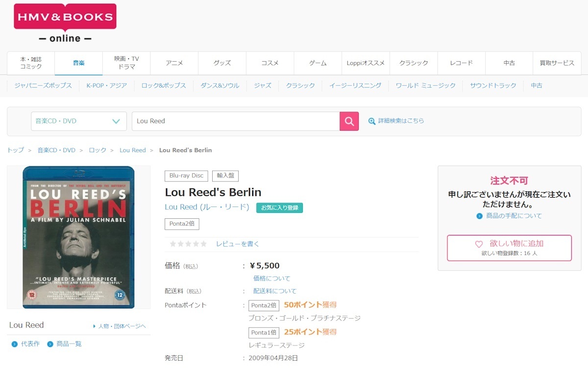Go to サウンドトラック genre
This screenshot has height=369, width=588.
[x=493, y=86]
